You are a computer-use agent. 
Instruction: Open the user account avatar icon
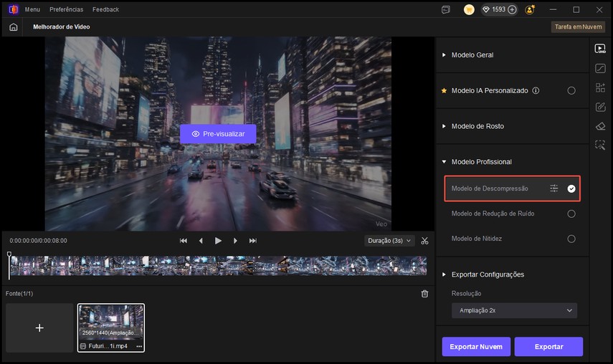[530, 10]
